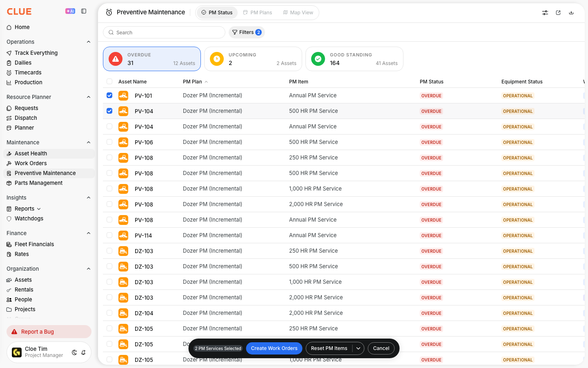Open display settings sliders icon
The height and width of the screenshot is (368, 588).
click(545, 13)
